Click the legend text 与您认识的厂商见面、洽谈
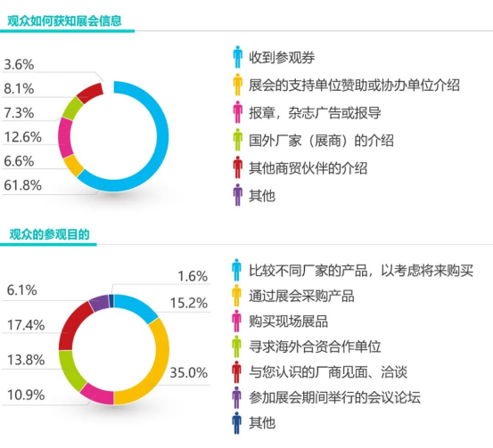Image resolution: width=493 pixels, height=448 pixels. [328, 372]
